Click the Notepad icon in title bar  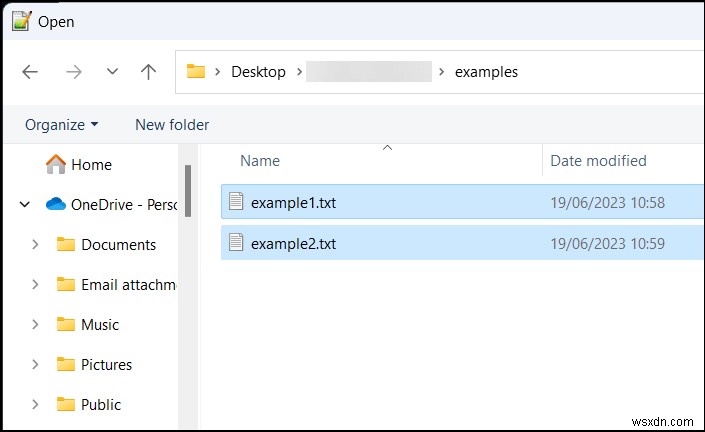22,21
